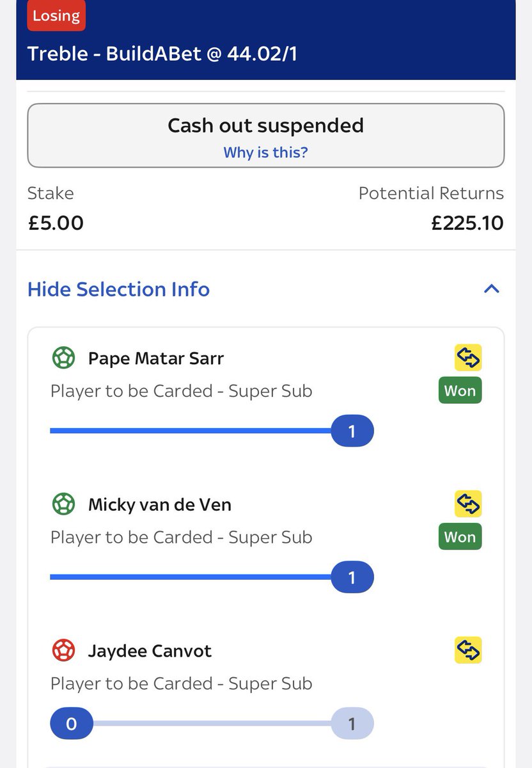
Task: Collapse selection info with the chevron arrow
Action: [491, 289]
